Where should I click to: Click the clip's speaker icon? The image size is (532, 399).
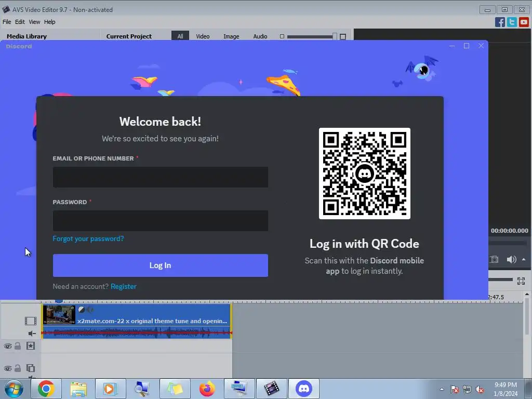90,310
